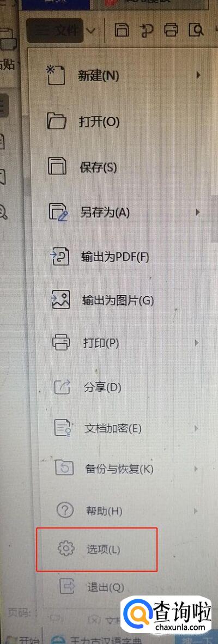The image size is (218, 644).
Task: Click the 输出为图片(G) picture icon
Action: [x=60, y=300]
